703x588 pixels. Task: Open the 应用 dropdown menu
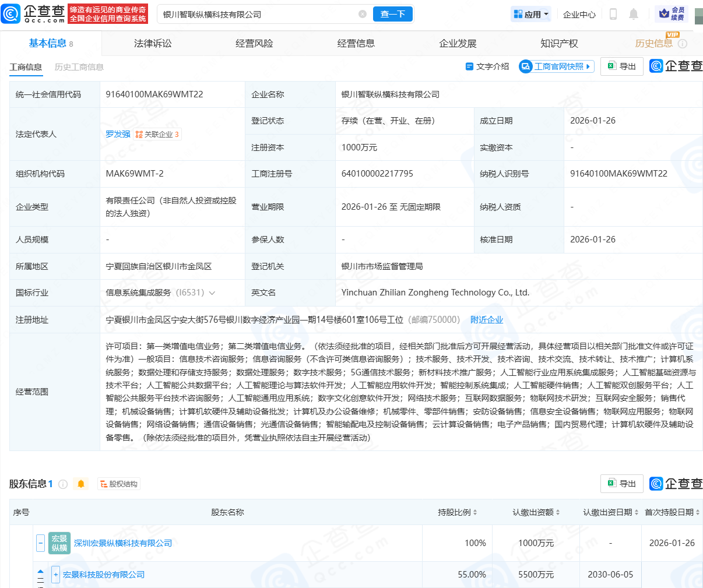coord(531,14)
